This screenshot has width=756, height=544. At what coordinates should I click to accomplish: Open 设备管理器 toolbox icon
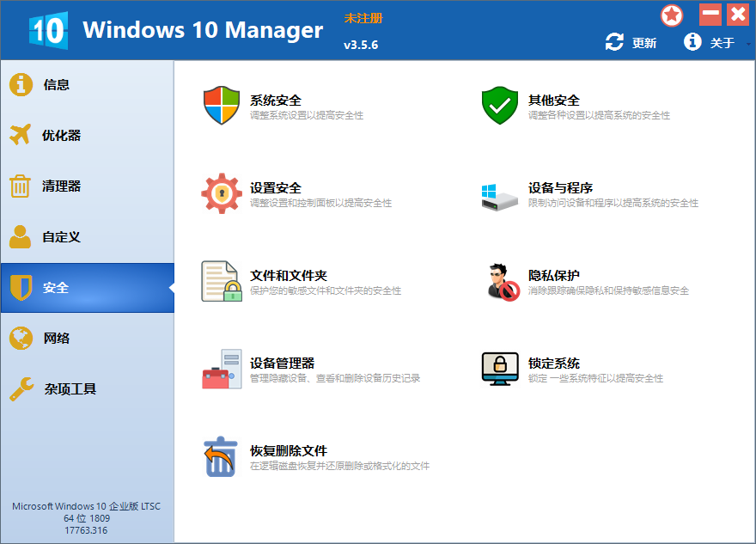pos(223,370)
